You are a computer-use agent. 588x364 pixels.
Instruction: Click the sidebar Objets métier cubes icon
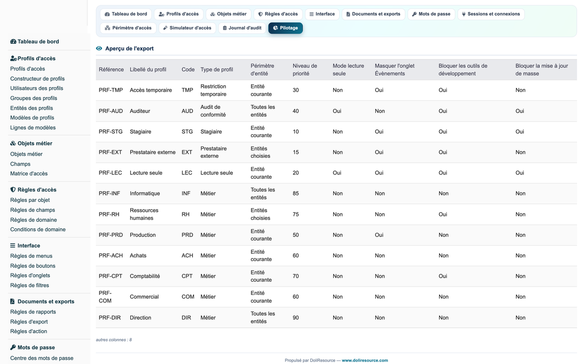click(x=13, y=144)
